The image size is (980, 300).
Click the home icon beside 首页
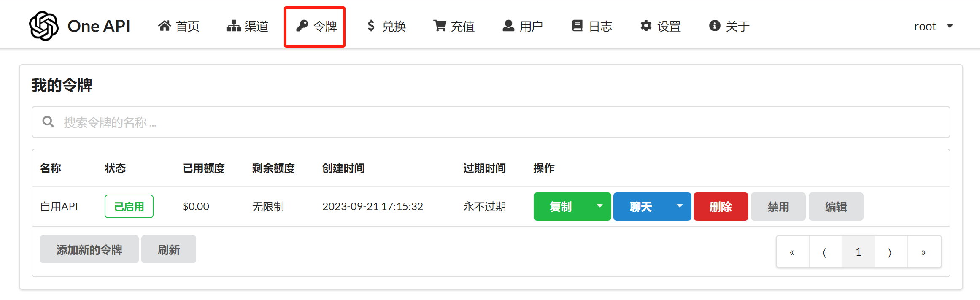click(165, 26)
